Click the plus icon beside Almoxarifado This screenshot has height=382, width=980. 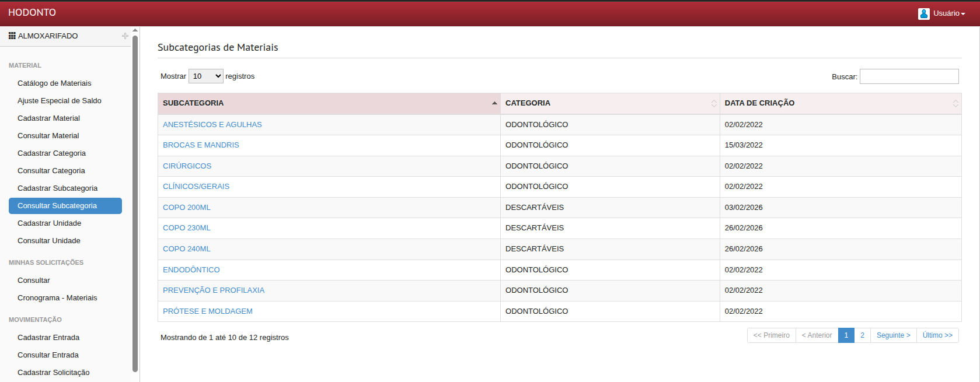pyautogui.click(x=125, y=36)
